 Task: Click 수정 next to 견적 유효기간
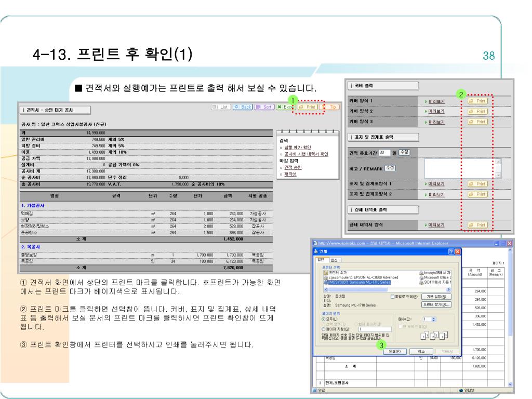(404, 152)
